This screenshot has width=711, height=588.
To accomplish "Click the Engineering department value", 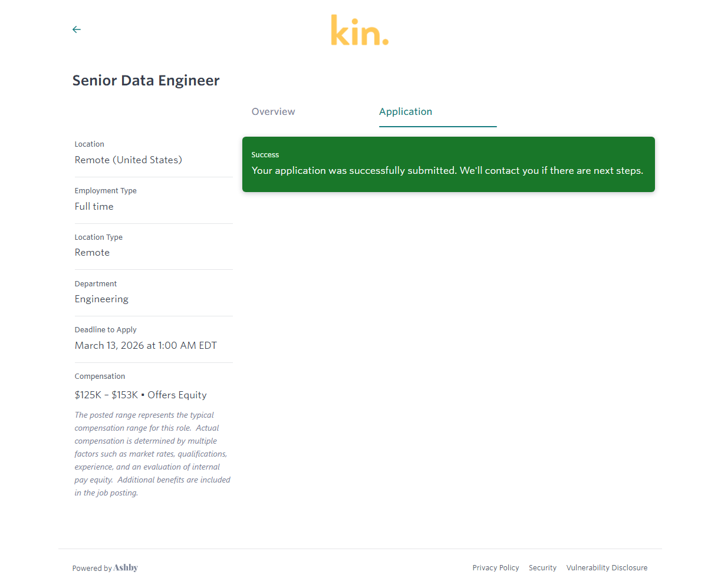I will click(101, 299).
